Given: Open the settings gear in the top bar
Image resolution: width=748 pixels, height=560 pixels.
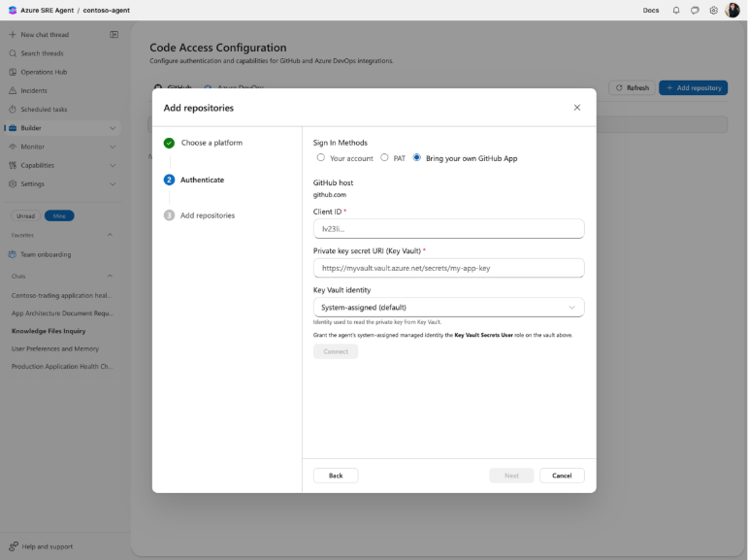Looking at the screenshot, I should click(713, 10).
